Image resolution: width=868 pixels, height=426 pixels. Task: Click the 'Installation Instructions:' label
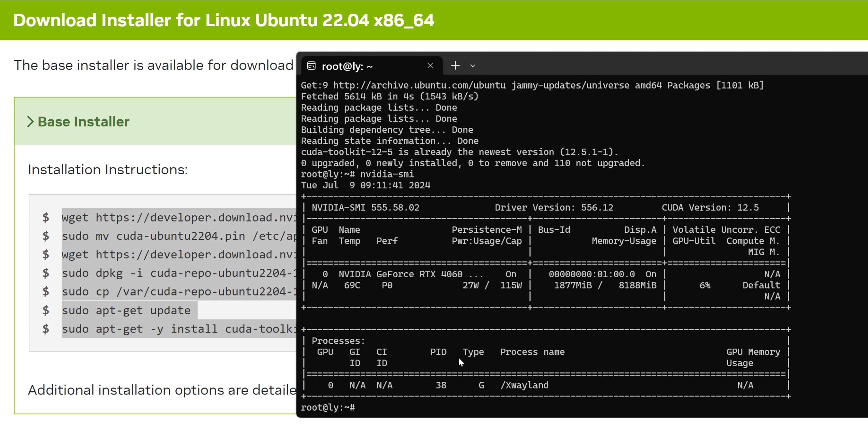click(107, 169)
